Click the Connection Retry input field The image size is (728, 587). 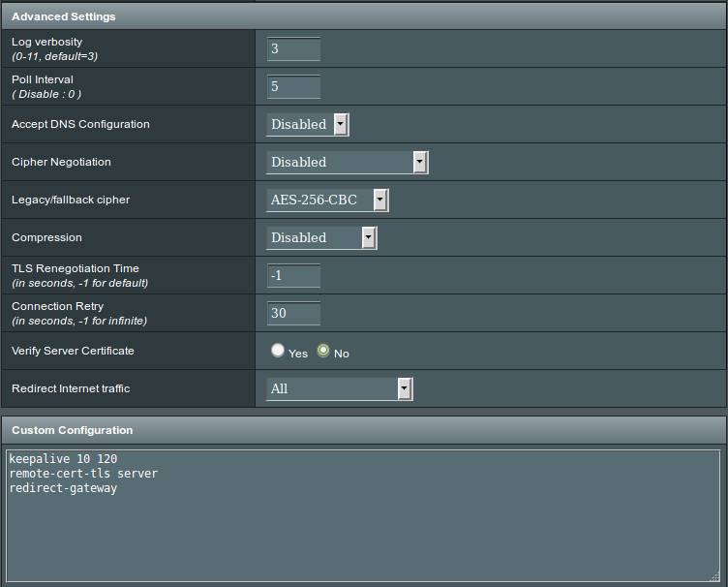point(294,313)
